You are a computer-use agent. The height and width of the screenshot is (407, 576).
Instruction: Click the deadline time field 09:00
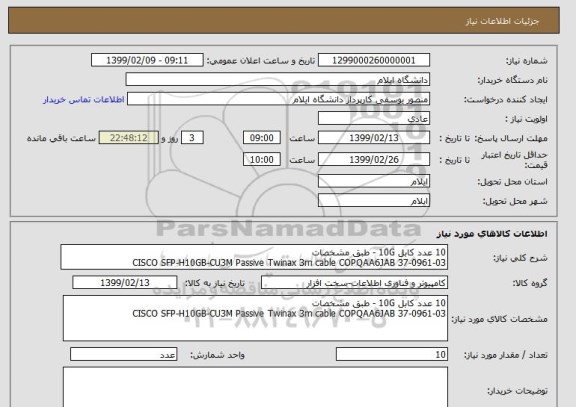pyautogui.click(x=262, y=138)
